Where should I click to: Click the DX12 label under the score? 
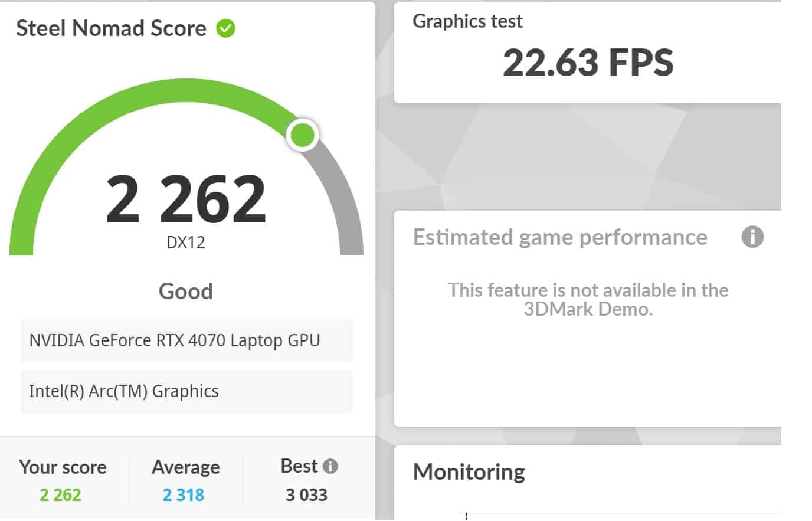coord(186,243)
